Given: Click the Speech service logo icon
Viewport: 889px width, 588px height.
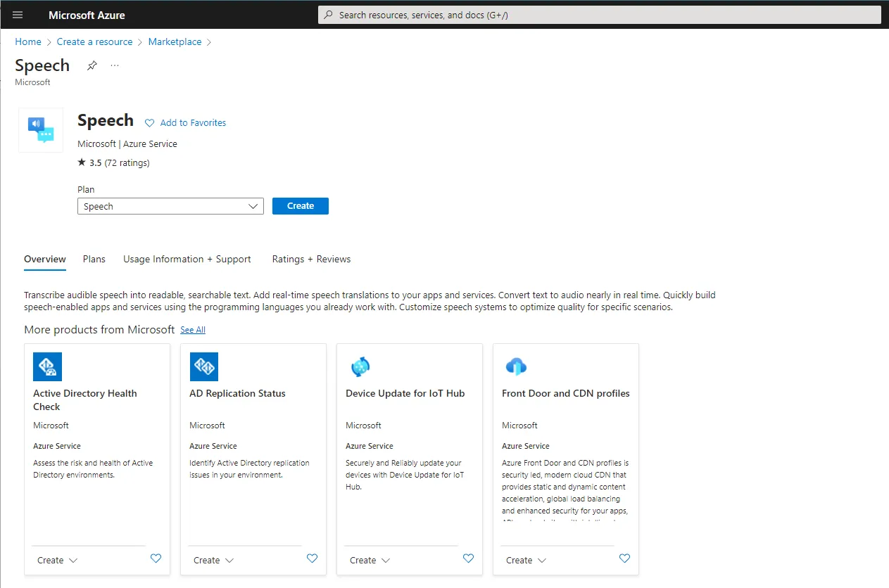Looking at the screenshot, I should tap(41, 130).
